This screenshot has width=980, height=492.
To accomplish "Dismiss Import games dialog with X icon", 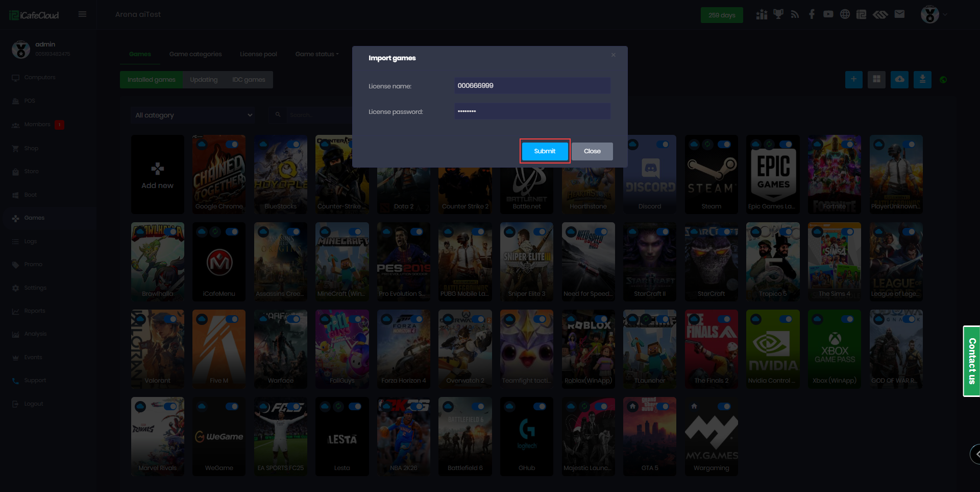I will [x=614, y=55].
